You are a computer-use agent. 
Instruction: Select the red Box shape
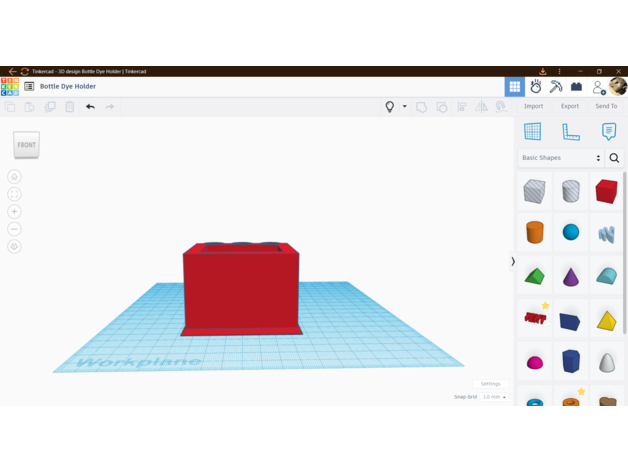tap(606, 191)
